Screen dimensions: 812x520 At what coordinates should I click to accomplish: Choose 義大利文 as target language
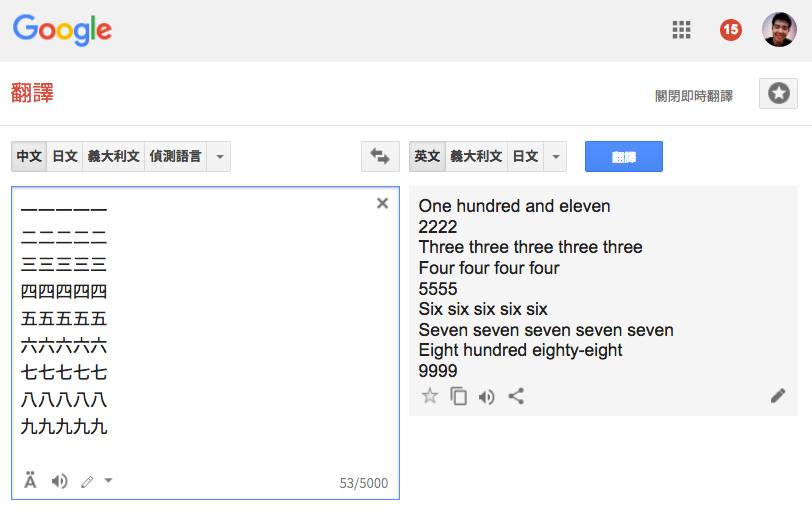[476, 156]
